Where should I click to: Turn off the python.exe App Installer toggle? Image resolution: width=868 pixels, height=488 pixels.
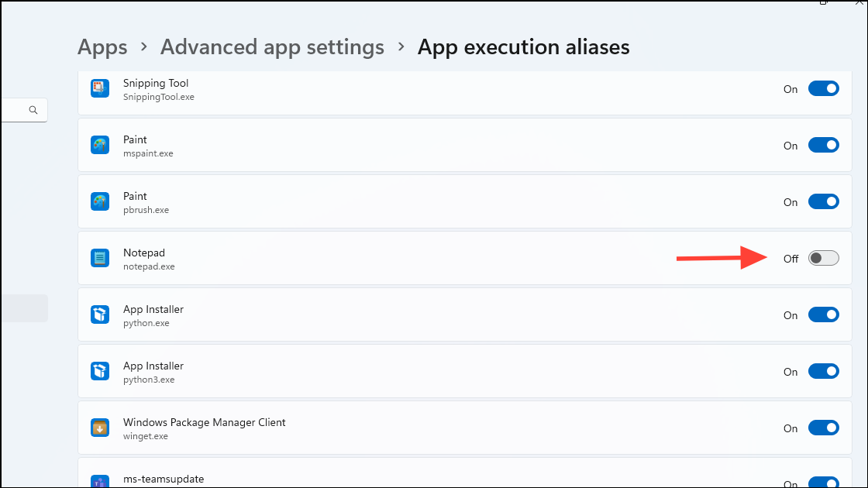pos(823,314)
